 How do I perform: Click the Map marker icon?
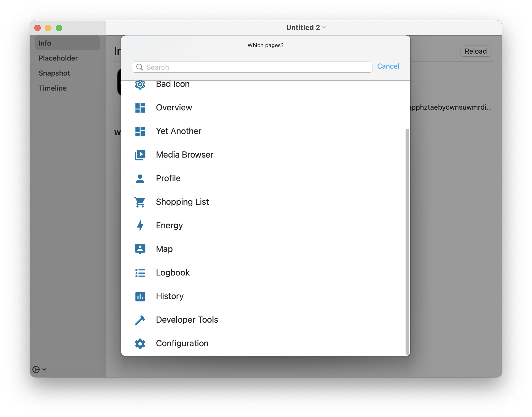pos(140,249)
